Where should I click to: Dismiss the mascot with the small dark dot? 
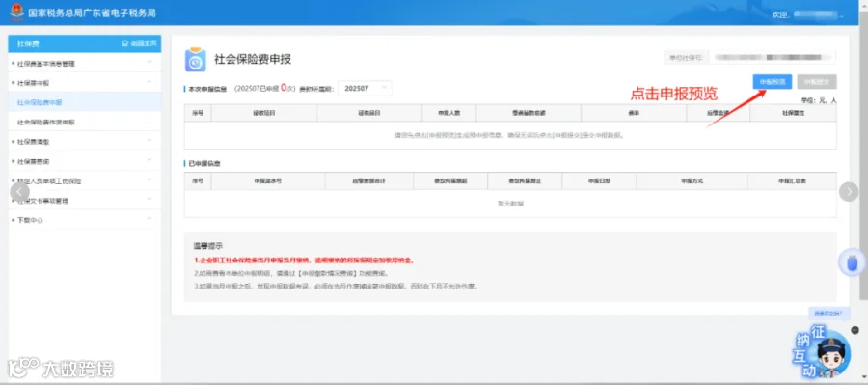pos(855,331)
